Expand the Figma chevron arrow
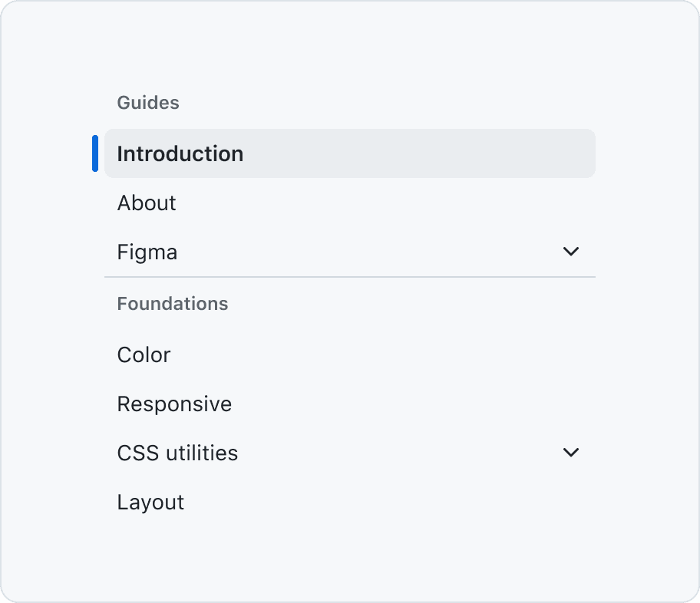 click(570, 252)
